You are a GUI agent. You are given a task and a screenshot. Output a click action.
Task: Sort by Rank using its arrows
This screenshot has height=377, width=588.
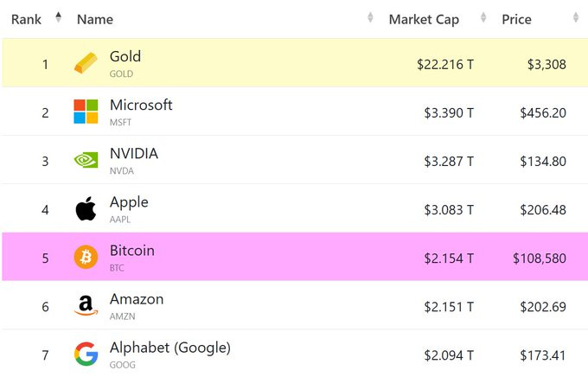click(58, 17)
